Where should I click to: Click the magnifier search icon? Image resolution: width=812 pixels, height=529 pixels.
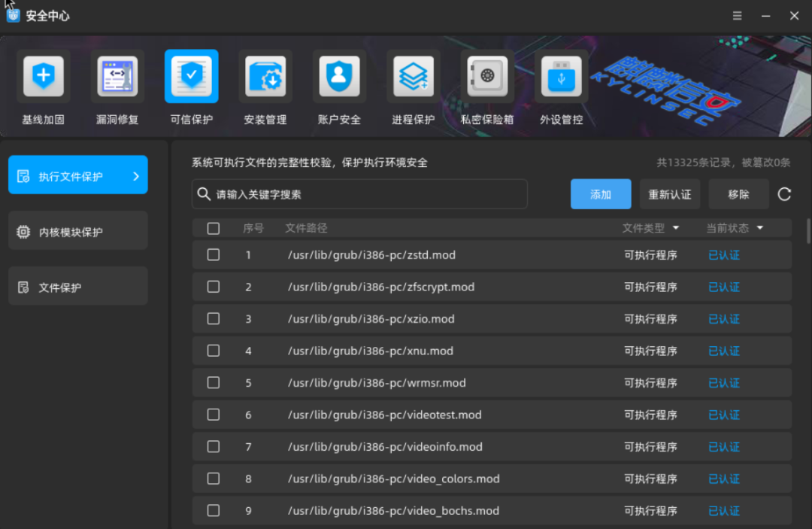click(x=204, y=194)
